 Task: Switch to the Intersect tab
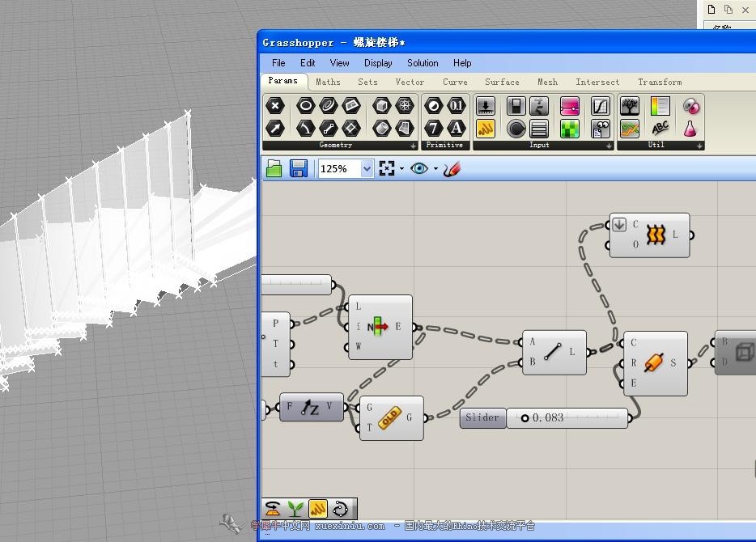pyautogui.click(x=597, y=82)
